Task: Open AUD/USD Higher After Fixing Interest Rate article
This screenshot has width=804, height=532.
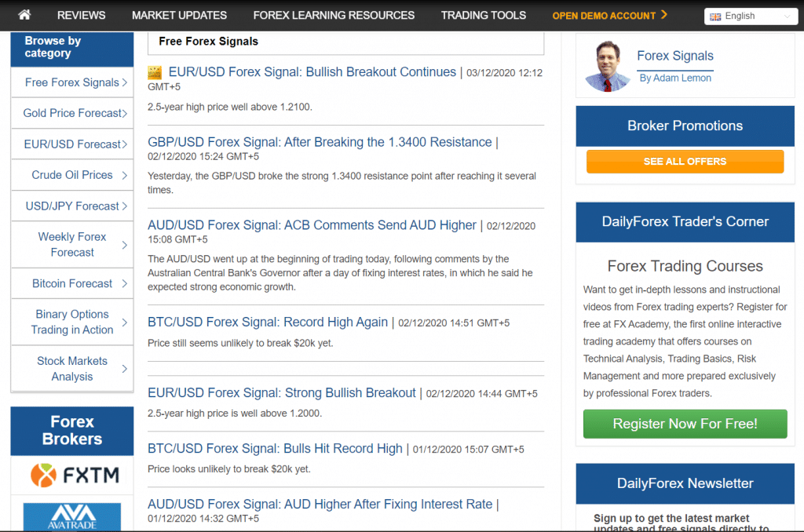Action: tap(320, 505)
